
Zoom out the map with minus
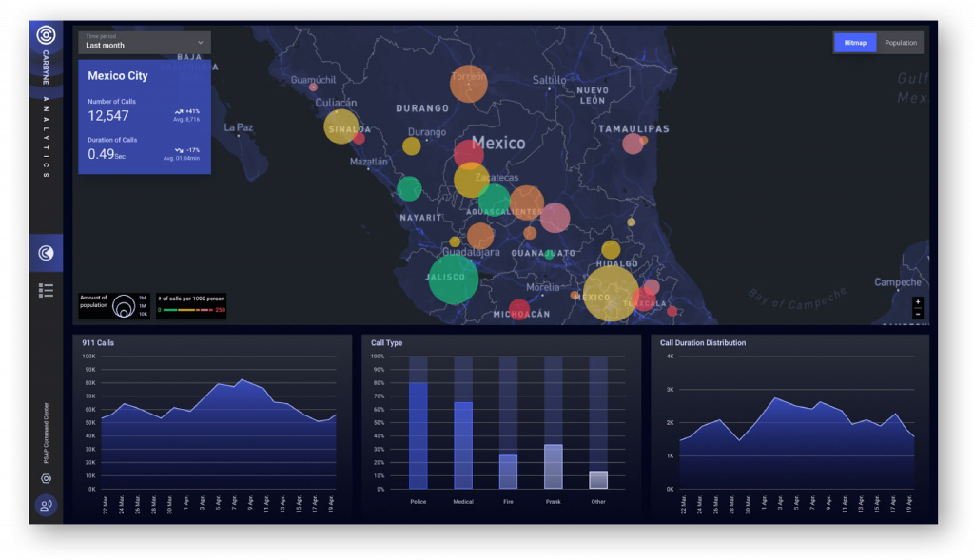917,314
